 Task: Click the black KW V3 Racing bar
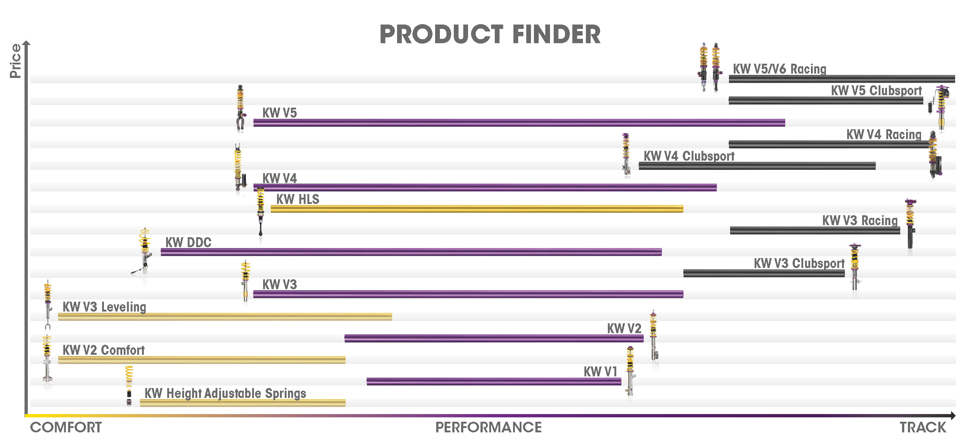coord(815,230)
